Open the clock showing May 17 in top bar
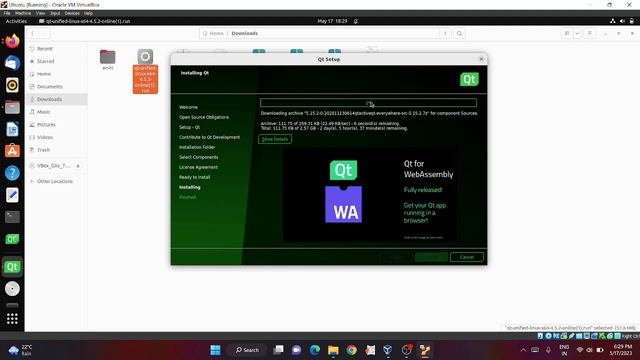640x360 pixels. [332, 21]
